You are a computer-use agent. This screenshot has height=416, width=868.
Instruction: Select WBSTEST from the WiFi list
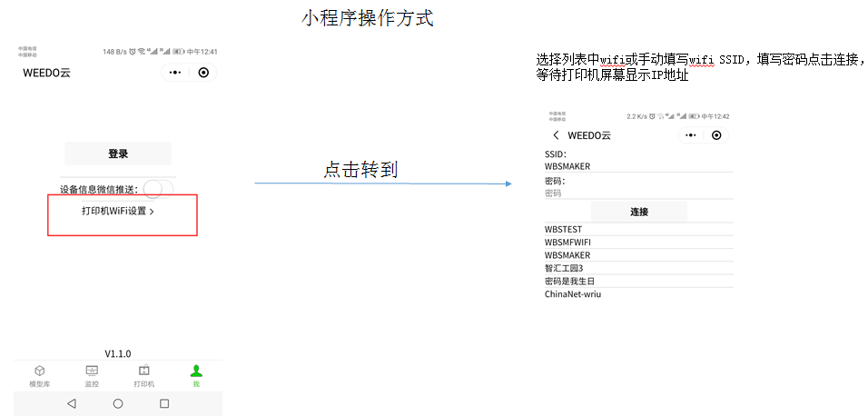click(563, 230)
